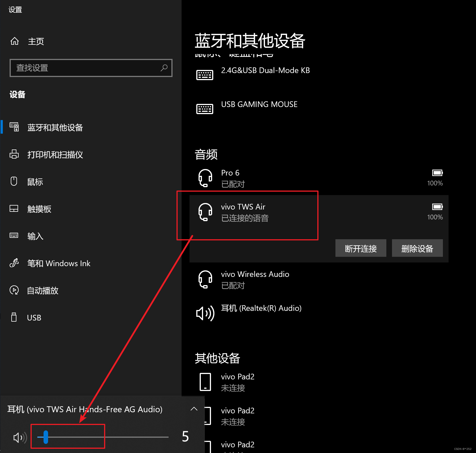Click speaker icon for 耳机 (Realtek(R) Audio)

[x=205, y=313]
